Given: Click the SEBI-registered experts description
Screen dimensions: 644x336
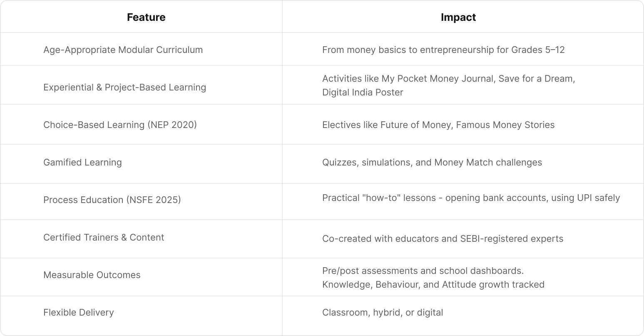Looking at the screenshot, I should click(x=443, y=238).
